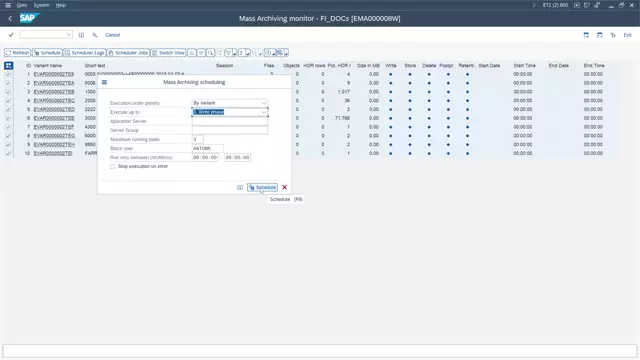Viewport: 640px width, 360px height.
Task: Click the Run only between start time field
Action: coord(205,158)
